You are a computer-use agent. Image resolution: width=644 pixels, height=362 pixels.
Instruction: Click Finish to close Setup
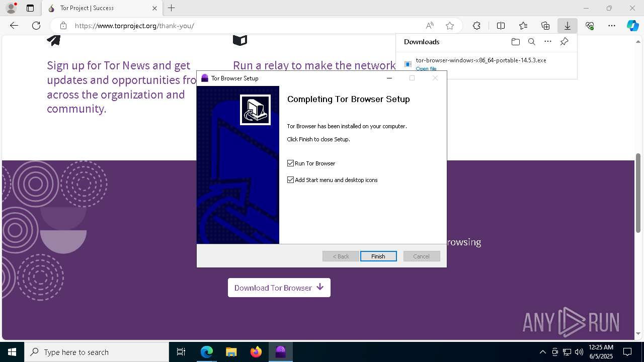point(378,256)
